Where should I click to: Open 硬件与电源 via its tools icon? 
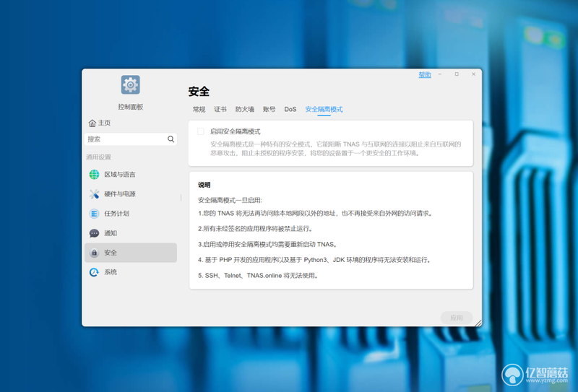click(x=95, y=193)
